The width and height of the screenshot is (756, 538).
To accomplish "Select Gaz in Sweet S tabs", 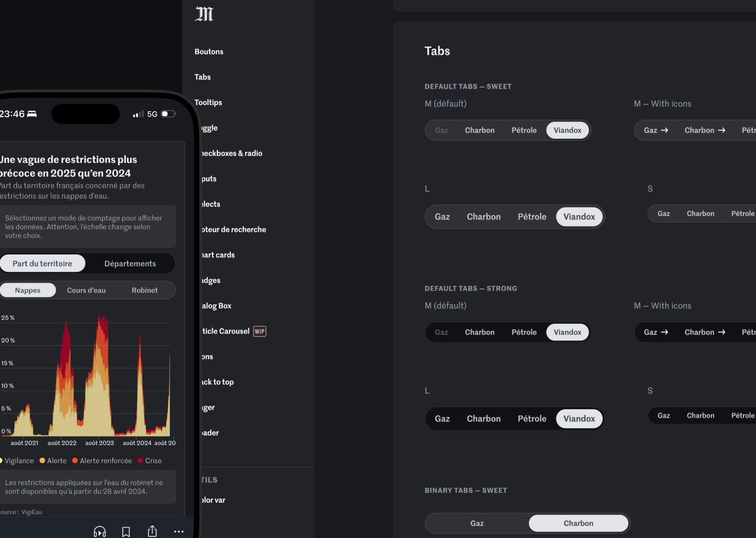I will tap(664, 214).
